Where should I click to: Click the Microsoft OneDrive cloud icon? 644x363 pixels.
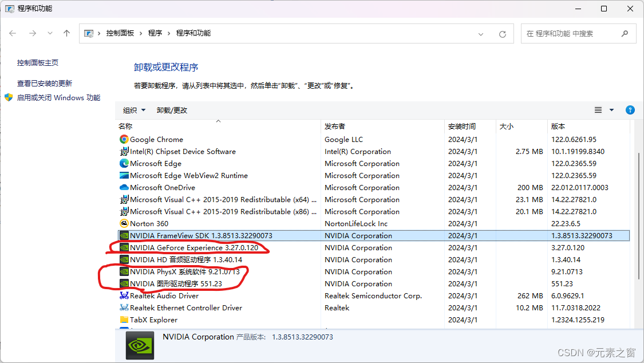tap(124, 187)
